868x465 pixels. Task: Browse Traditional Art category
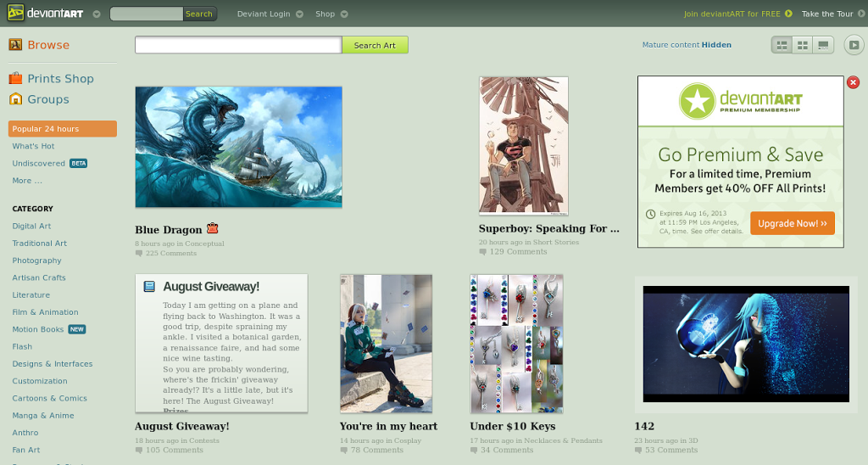[x=39, y=244]
